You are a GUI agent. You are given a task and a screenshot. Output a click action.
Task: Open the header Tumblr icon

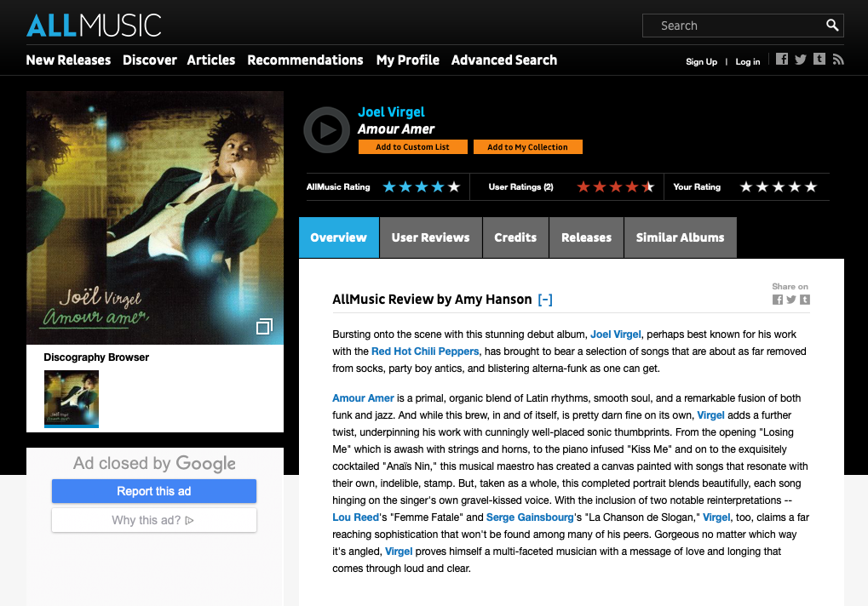tap(819, 60)
